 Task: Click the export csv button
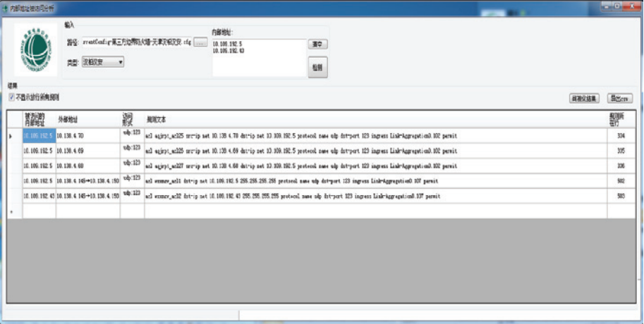(621, 99)
